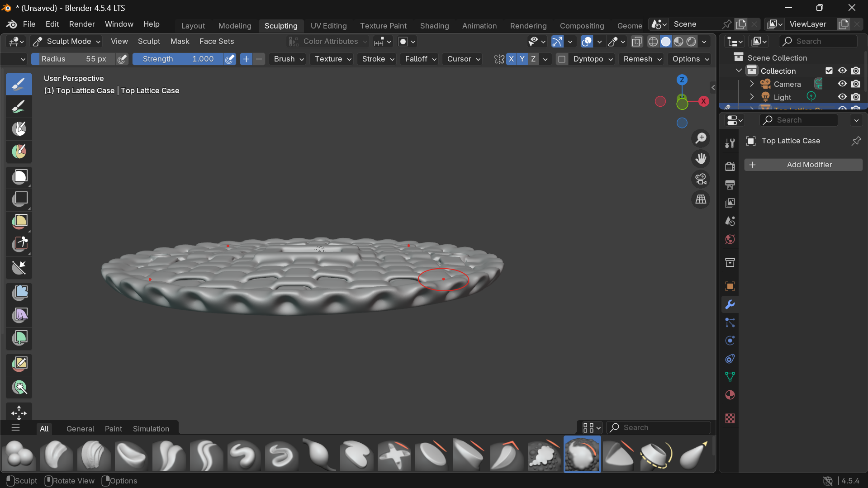The image size is (868, 488).
Task: Select the Mesh Filter tool
Action: click(19, 293)
